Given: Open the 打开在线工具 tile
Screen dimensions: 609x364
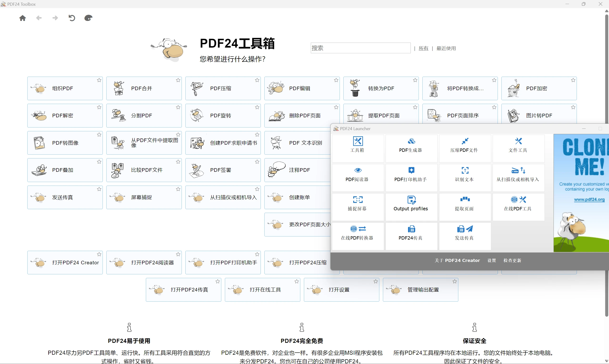Looking at the screenshot, I should (x=262, y=290).
